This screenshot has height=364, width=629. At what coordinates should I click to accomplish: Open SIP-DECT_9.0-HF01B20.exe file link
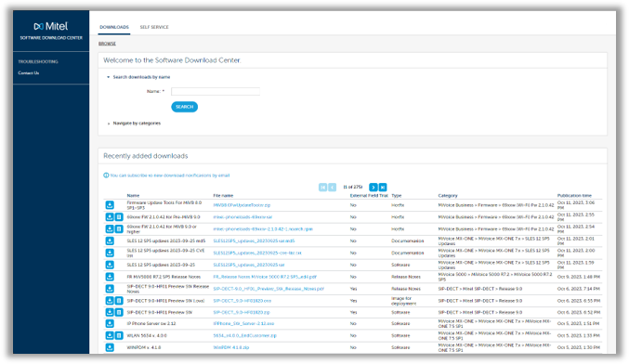pyautogui.click(x=242, y=301)
